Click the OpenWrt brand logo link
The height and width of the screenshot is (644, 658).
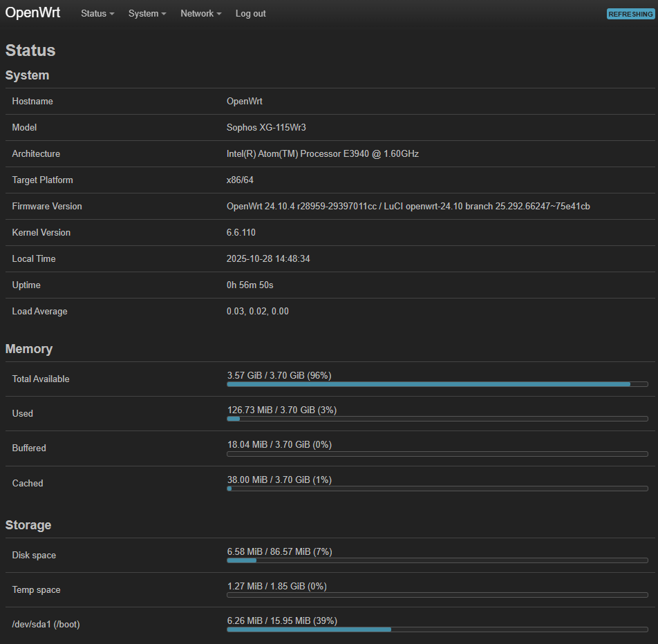[32, 13]
